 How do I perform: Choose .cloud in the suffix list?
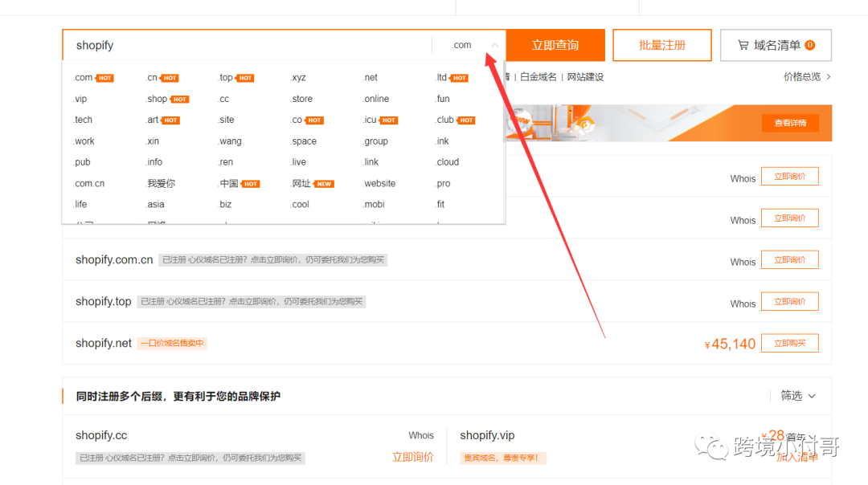coord(448,162)
